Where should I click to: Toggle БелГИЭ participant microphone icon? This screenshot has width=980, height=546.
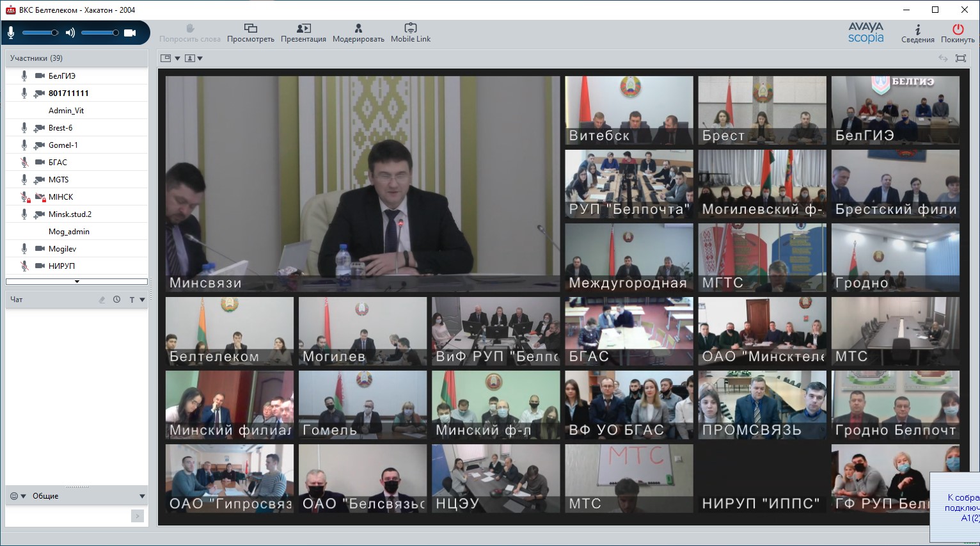tap(24, 76)
